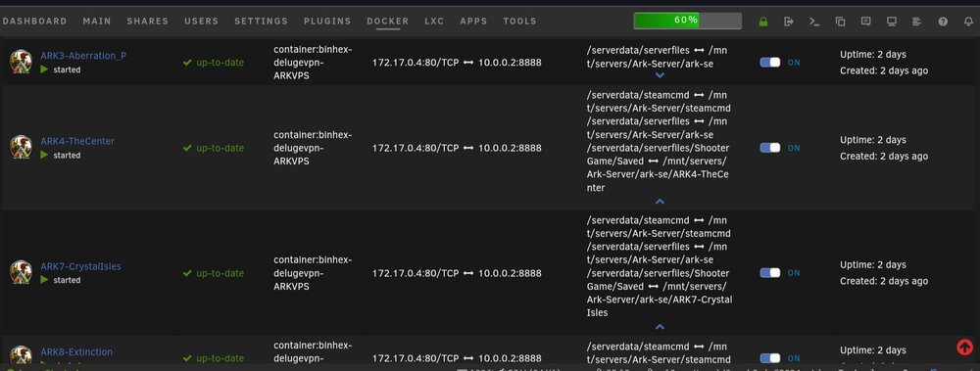Open the terminal prompt icon
Screen dimensions: 980x371
pyautogui.click(x=813, y=22)
